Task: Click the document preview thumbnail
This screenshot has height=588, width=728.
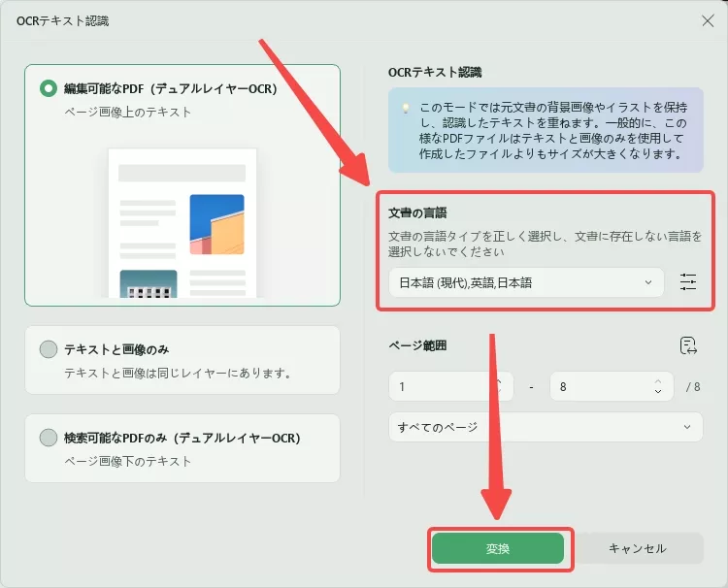Action: click(x=182, y=223)
